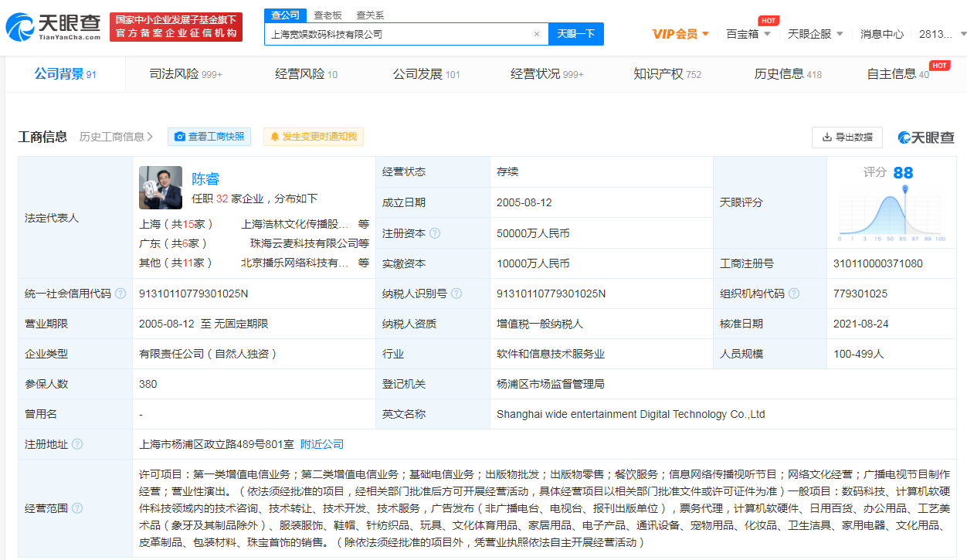
Task: Click the score value 88
Action: tap(903, 173)
